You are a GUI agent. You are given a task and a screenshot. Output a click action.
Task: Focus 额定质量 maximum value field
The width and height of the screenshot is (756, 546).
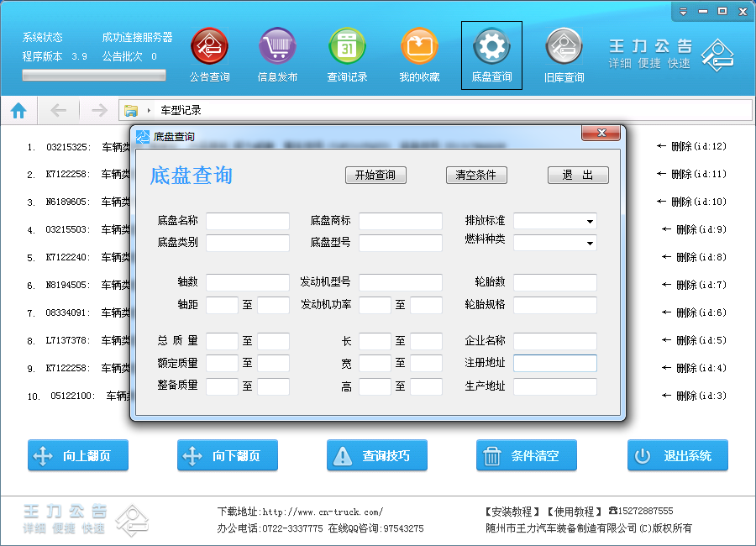273,364
